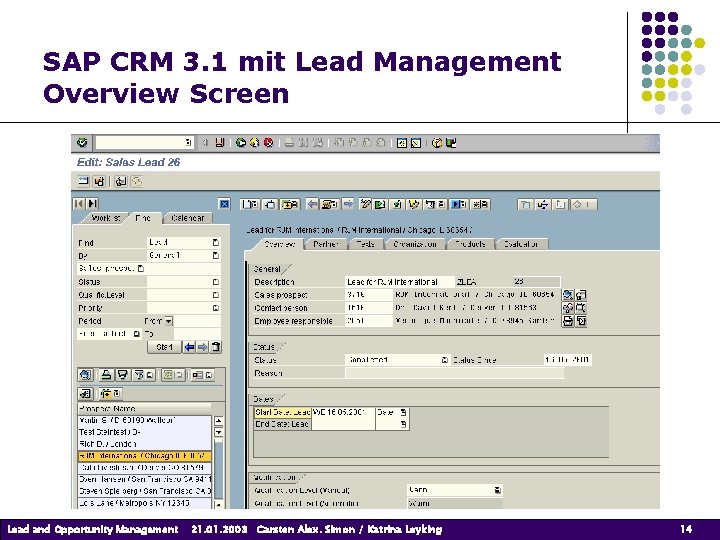Image resolution: width=720 pixels, height=540 pixels.
Task: Open the Partner tab
Action: tap(326, 244)
